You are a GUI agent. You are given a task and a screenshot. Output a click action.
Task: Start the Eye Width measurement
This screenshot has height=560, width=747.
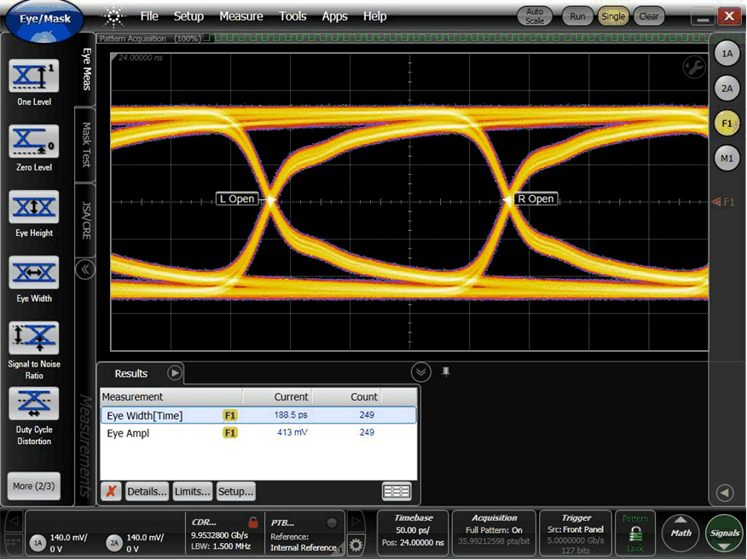tap(33, 274)
